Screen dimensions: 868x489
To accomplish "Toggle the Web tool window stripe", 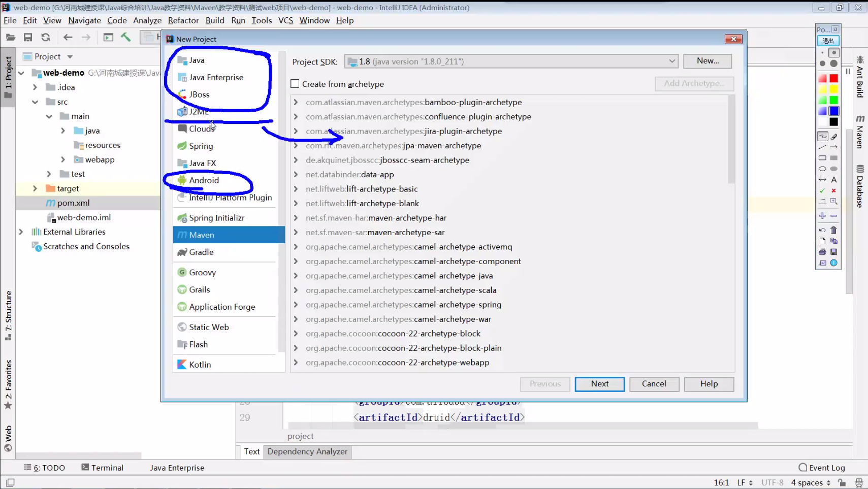I will pyautogui.click(x=8, y=438).
